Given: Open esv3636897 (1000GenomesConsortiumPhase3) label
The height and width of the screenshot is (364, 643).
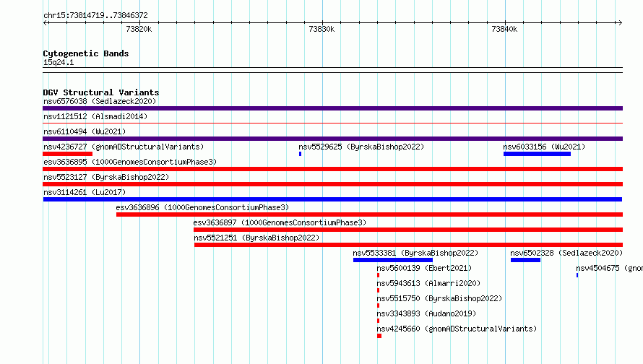Looking at the screenshot, I should coord(280,222).
